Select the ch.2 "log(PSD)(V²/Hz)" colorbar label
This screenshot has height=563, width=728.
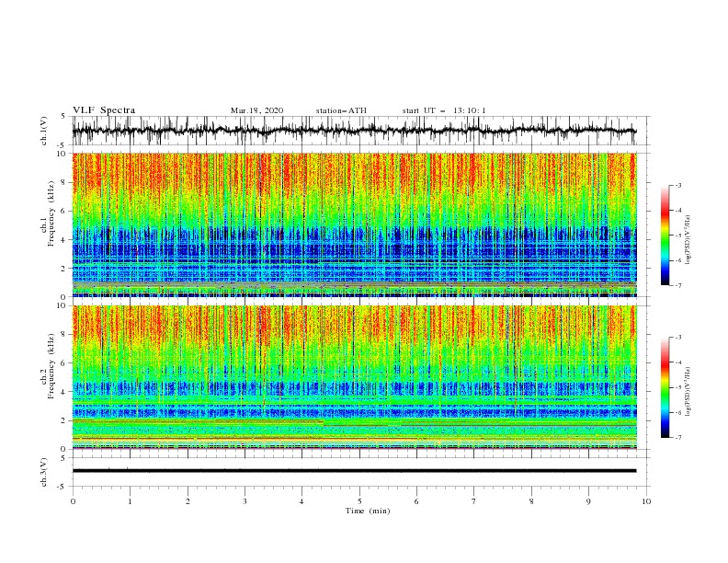(x=688, y=391)
